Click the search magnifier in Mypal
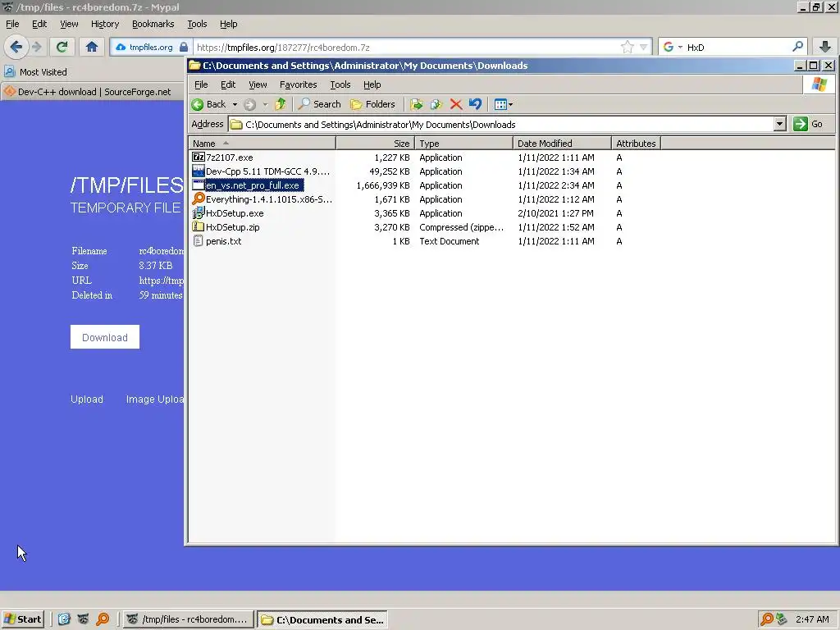This screenshot has height=630, width=840. click(797, 47)
